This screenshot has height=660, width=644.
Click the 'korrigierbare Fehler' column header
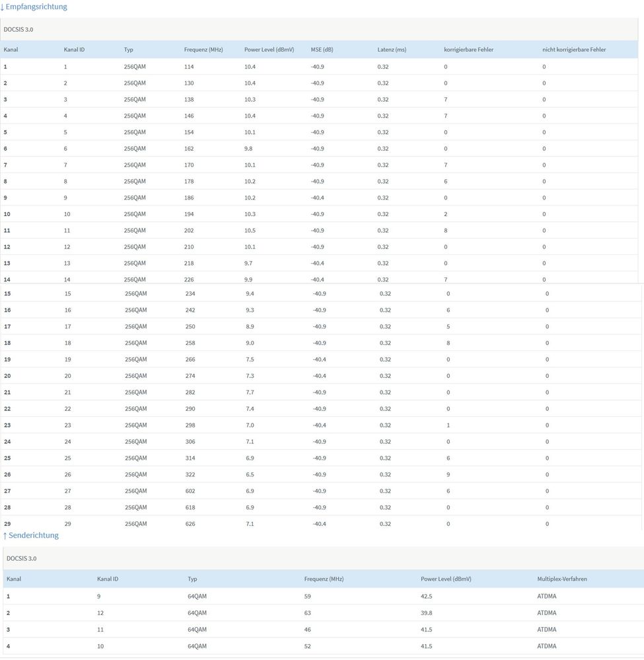pyautogui.click(x=468, y=50)
